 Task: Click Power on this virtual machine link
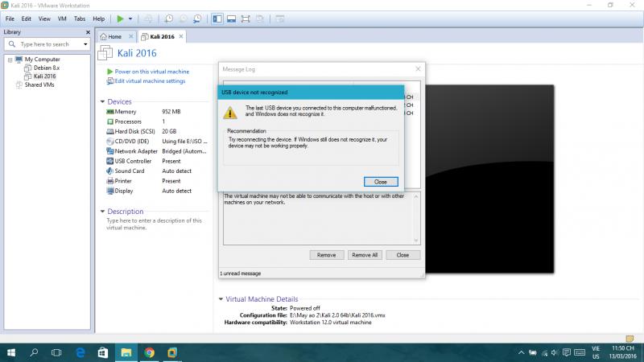pyautogui.click(x=151, y=72)
